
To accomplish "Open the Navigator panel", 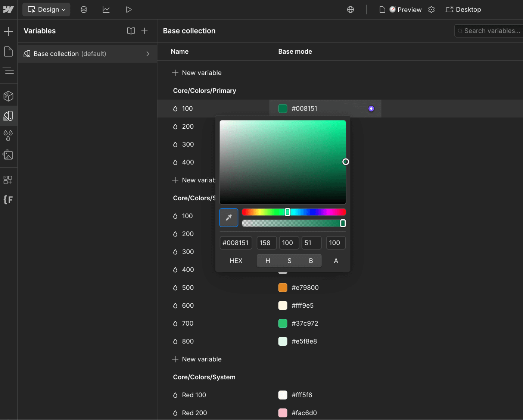I will 9,71.
